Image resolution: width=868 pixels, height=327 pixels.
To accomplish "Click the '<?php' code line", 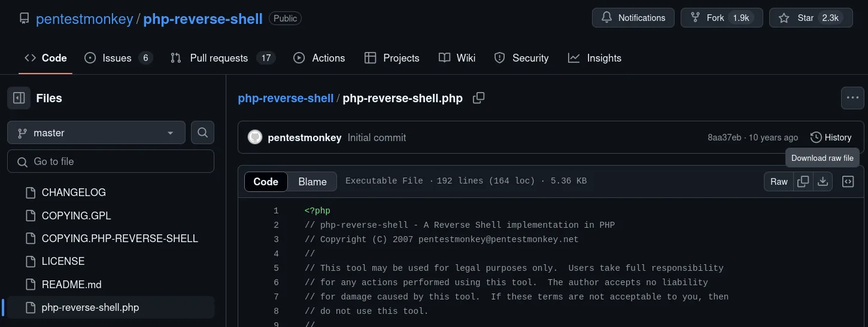I will click(317, 210).
